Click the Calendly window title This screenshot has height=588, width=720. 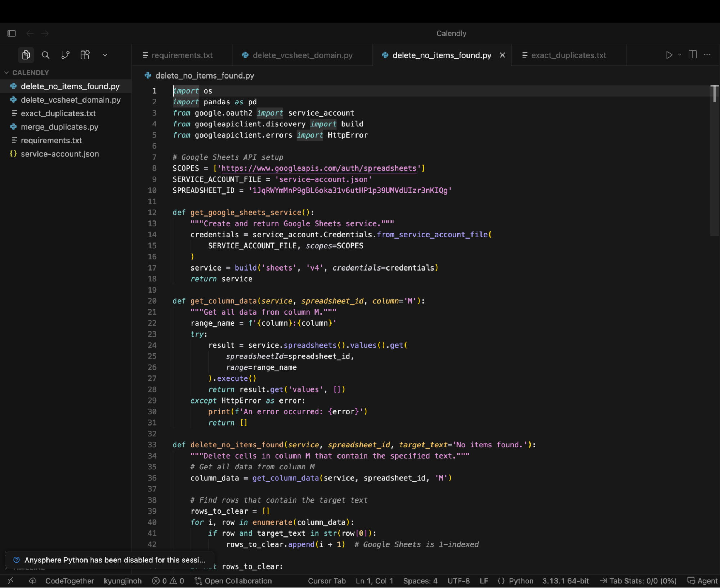pyautogui.click(x=451, y=34)
